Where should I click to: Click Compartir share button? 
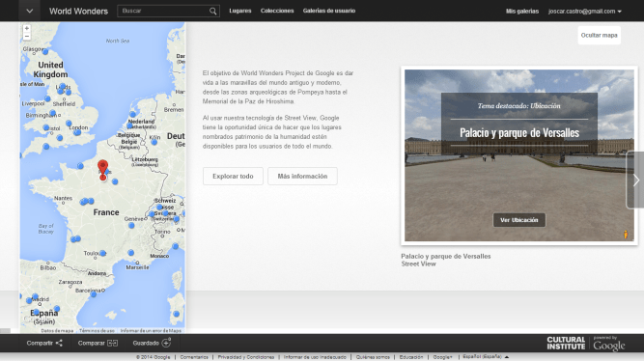point(44,343)
